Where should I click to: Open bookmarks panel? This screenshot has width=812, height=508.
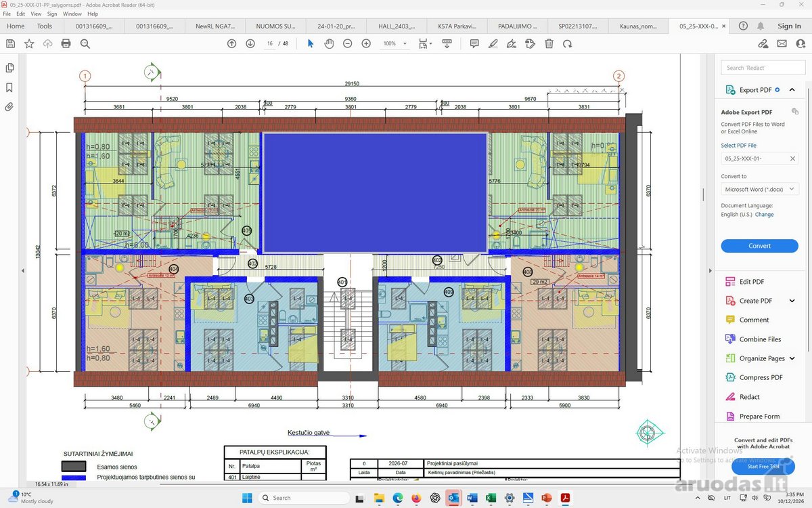9,87
